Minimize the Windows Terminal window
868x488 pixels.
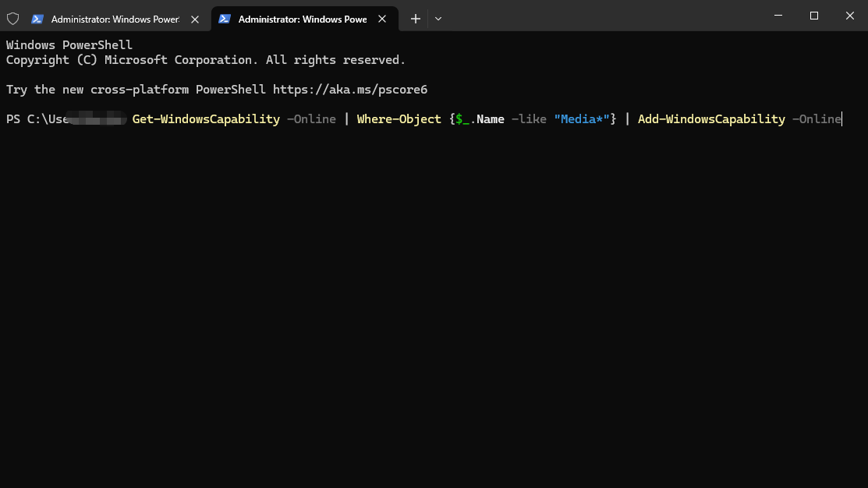[x=778, y=16]
